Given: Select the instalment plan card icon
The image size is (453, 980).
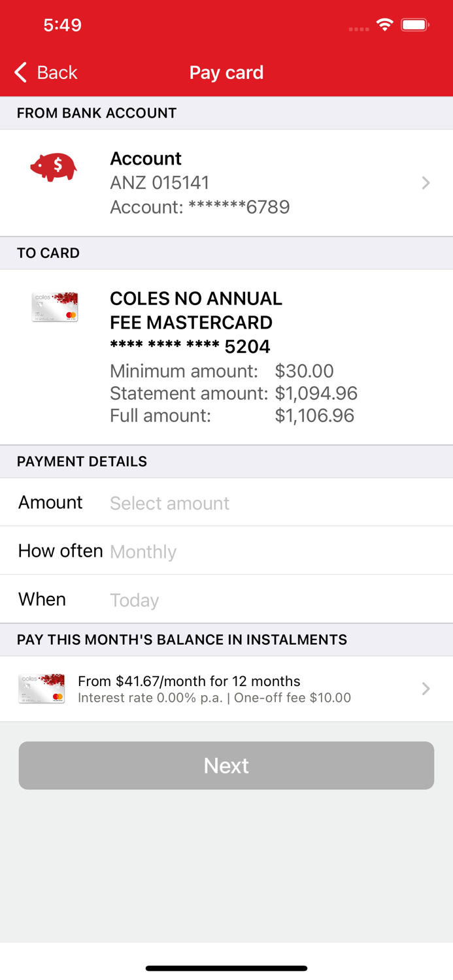Looking at the screenshot, I should pyautogui.click(x=41, y=688).
